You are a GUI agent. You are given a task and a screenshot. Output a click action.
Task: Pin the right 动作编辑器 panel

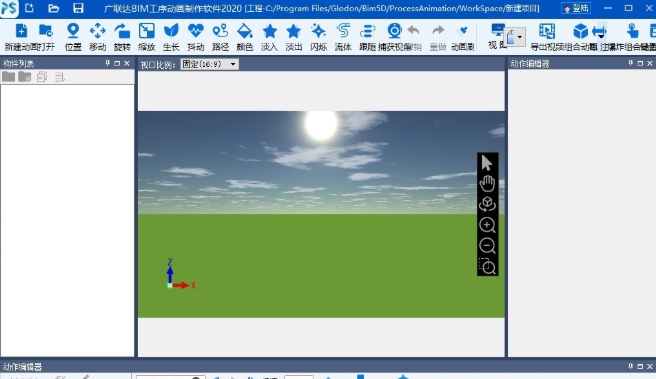630,63
